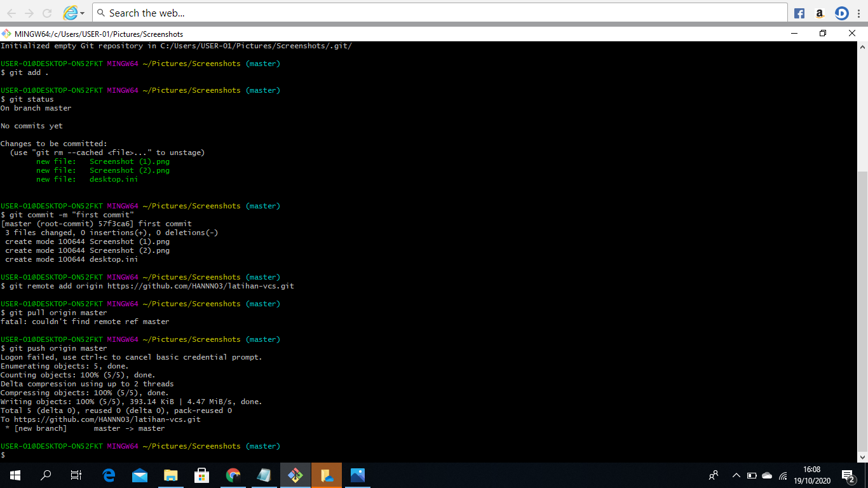Open the Action Center notifications icon
The image size is (868, 488).
[848, 475]
